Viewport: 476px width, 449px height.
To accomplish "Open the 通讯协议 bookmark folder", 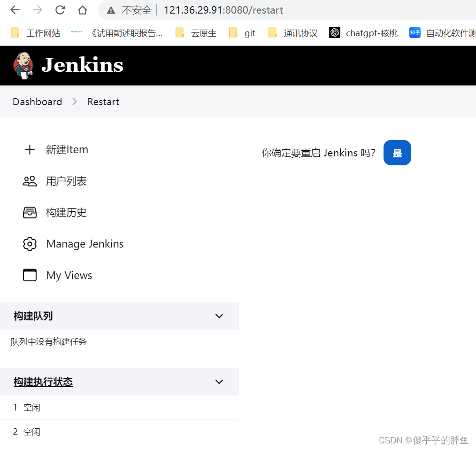I will 293,33.
